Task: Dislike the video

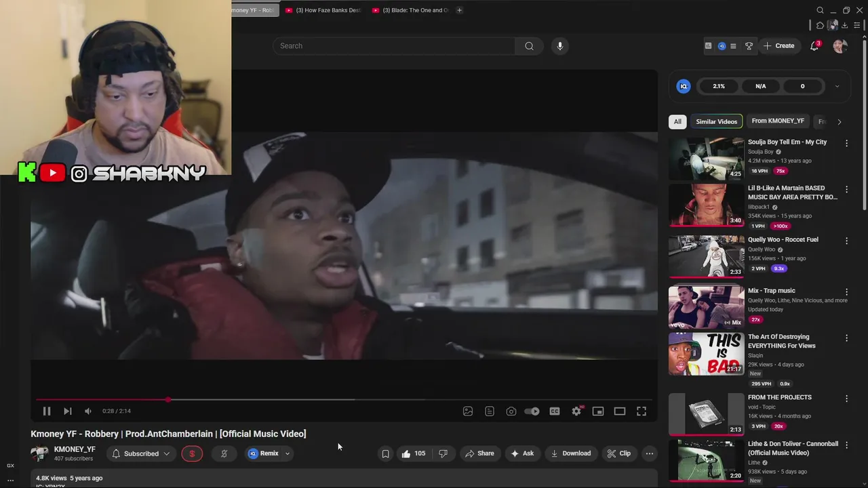Action: point(443,453)
